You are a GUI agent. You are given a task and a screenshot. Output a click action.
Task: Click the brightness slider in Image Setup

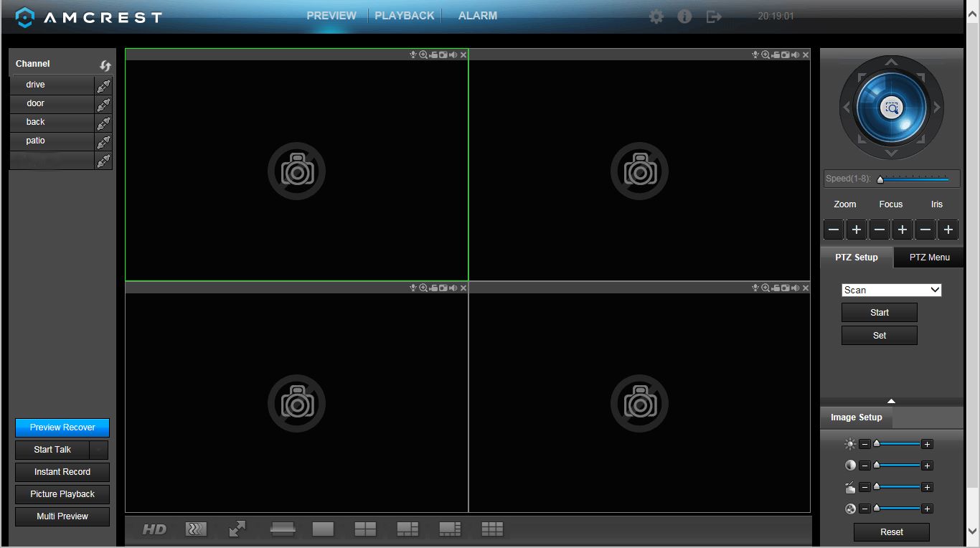[896, 444]
